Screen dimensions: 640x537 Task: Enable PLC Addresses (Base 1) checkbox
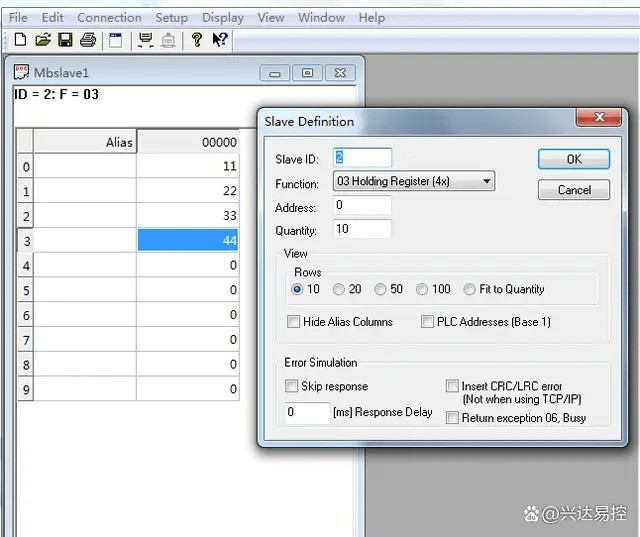(x=427, y=322)
